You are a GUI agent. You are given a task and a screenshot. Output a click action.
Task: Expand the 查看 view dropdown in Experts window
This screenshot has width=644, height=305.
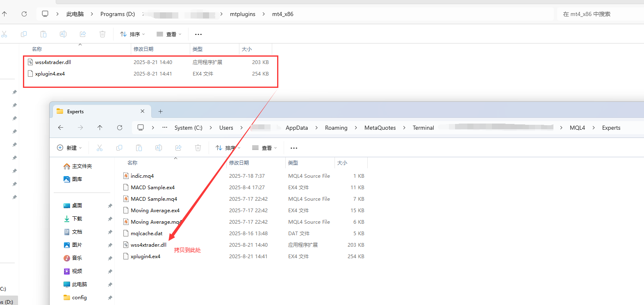(265, 148)
